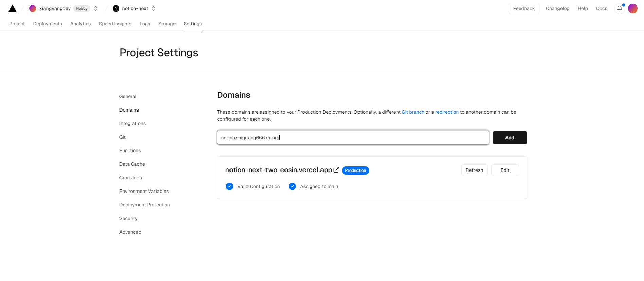Click the Production badge

[355, 170]
